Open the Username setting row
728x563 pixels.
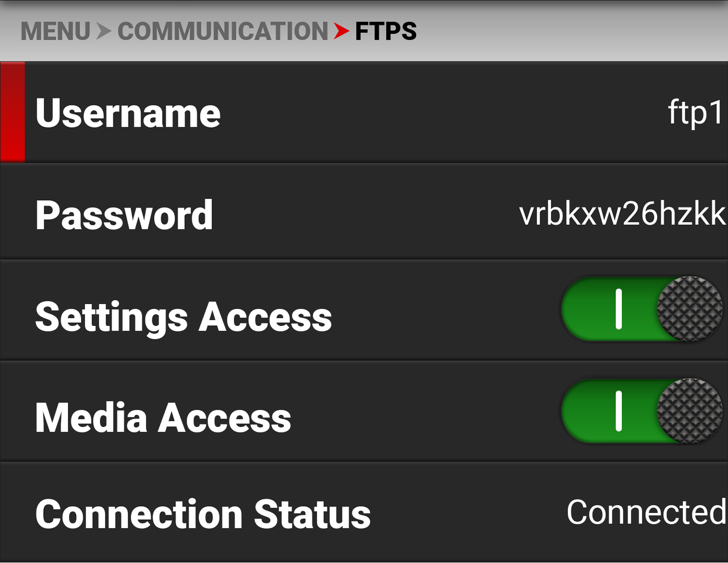pos(364,112)
